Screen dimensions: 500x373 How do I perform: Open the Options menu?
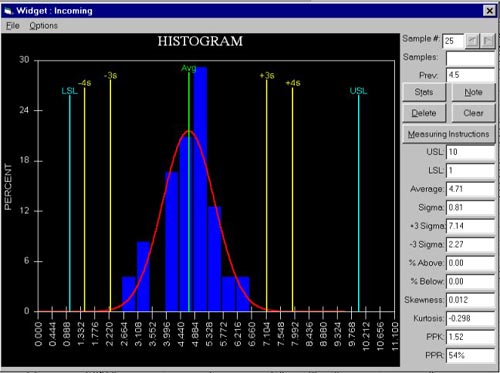point(43,26)
